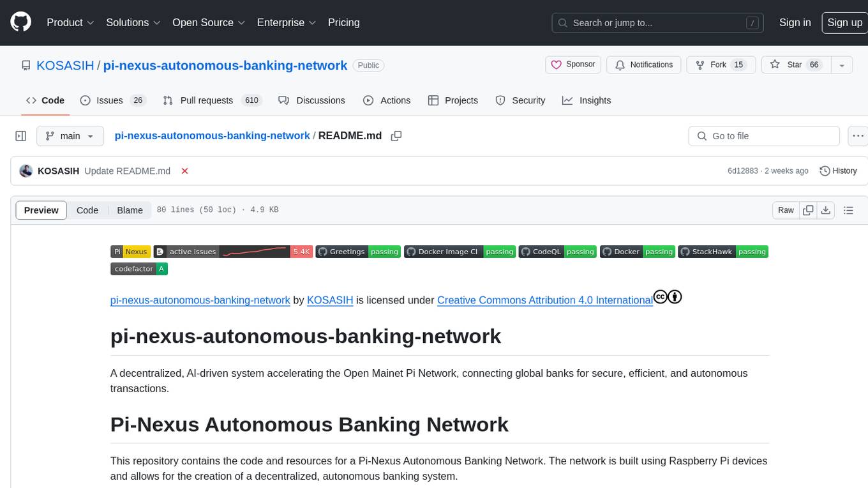Click the Sign in link
The height and width of the screenshot is (488, 868).
click(x=795, y=22)
